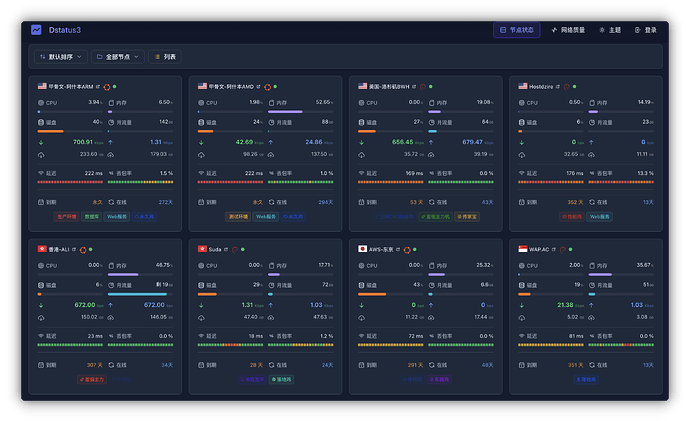Click Web服务 tag on Hostdzire card
This screenshot has height=421, width=690.
pos(599,216)
